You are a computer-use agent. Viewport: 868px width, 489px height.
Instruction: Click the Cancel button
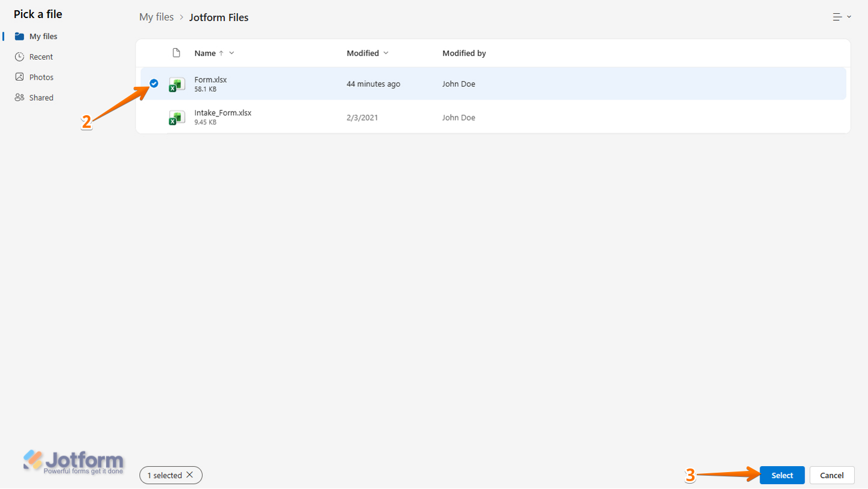831,475
